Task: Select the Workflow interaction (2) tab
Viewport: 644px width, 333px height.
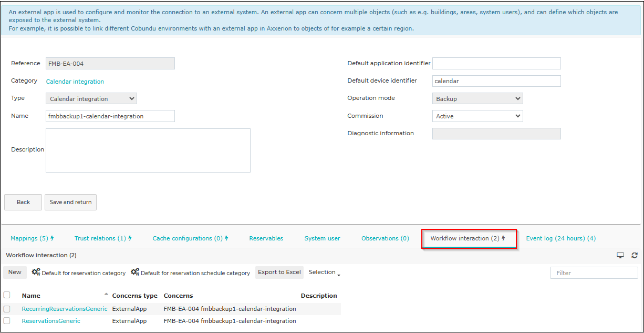Action: point(469,239)
